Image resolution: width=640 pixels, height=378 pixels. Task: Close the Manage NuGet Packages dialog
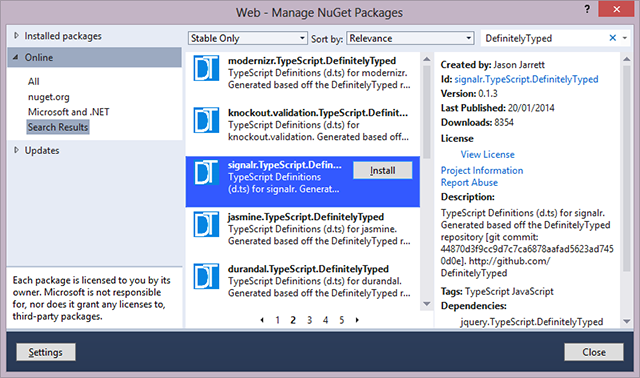[594, 352]
